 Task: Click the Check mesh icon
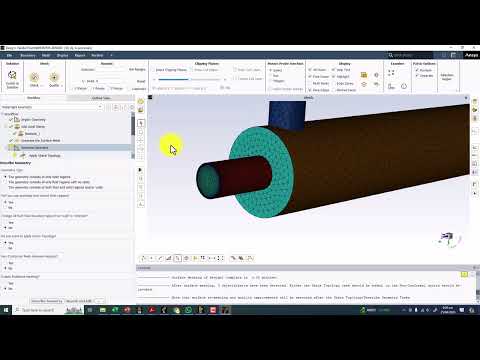click(34, 77)
